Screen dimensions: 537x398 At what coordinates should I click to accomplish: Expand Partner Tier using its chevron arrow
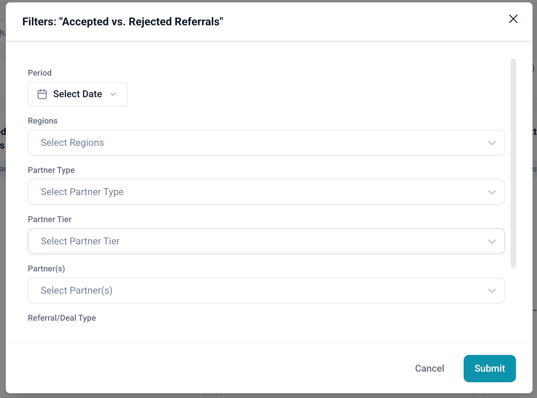coord(492,241)
